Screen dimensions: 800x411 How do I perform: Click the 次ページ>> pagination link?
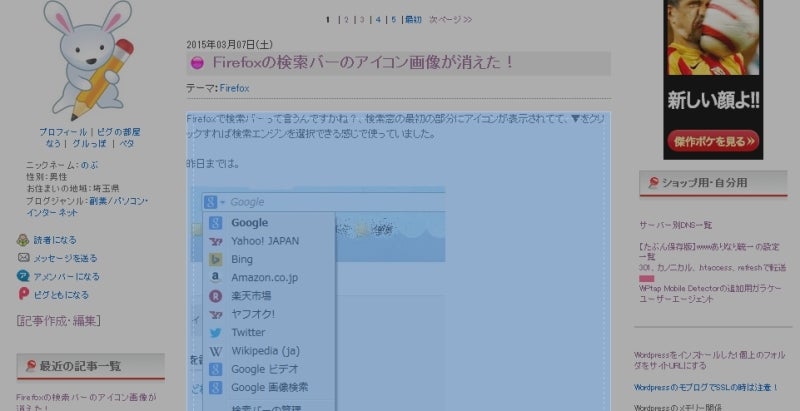click(x=451, y=20)
